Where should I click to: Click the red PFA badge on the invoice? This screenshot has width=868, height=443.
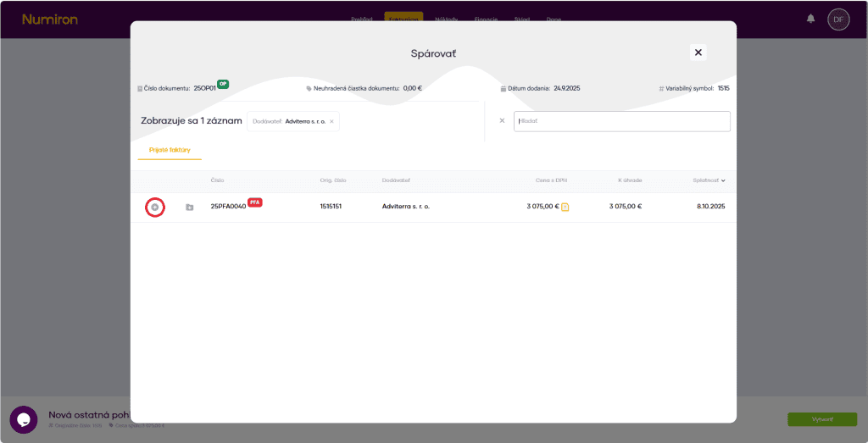pyautogui.click(x=255, y=202)
